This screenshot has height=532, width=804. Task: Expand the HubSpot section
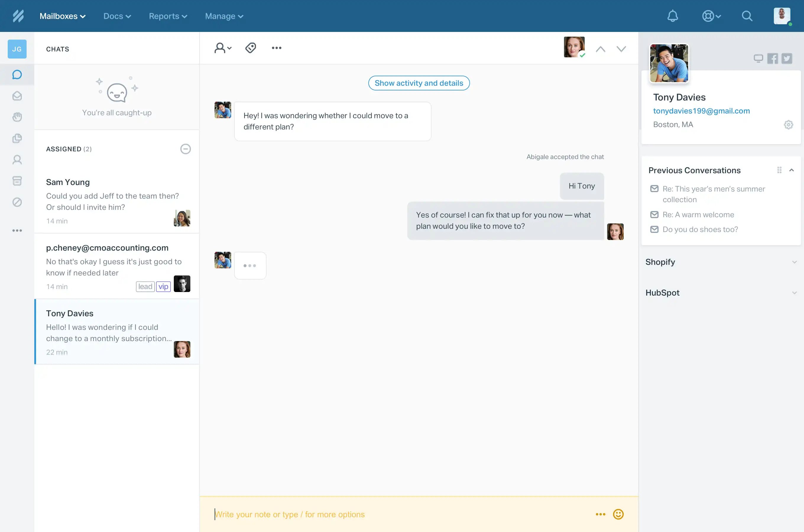click(794, 293)
